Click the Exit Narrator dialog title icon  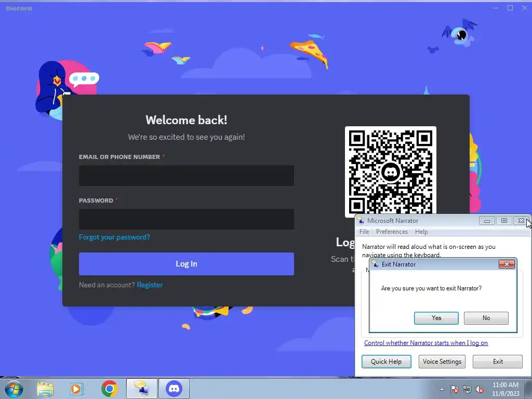click(375, 264)
